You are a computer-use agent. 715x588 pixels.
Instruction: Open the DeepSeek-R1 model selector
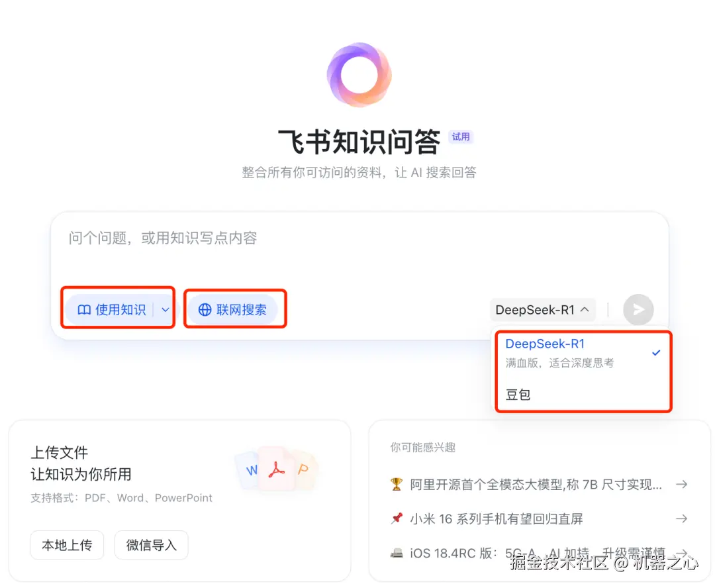(543, 310)
